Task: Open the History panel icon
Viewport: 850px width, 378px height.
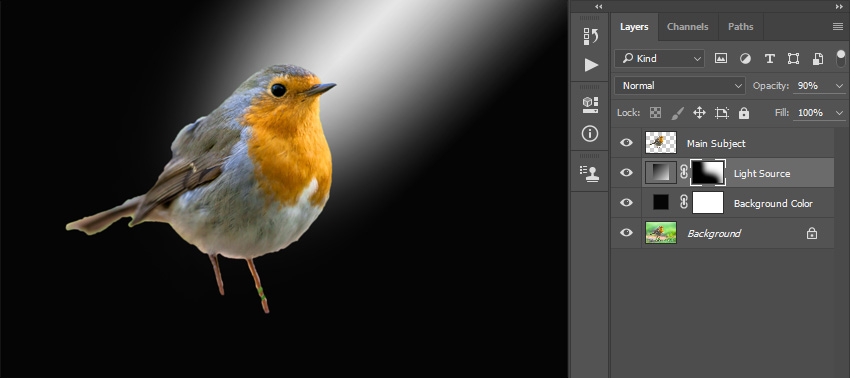Action: pyautogui.click(x=590, y=36)
